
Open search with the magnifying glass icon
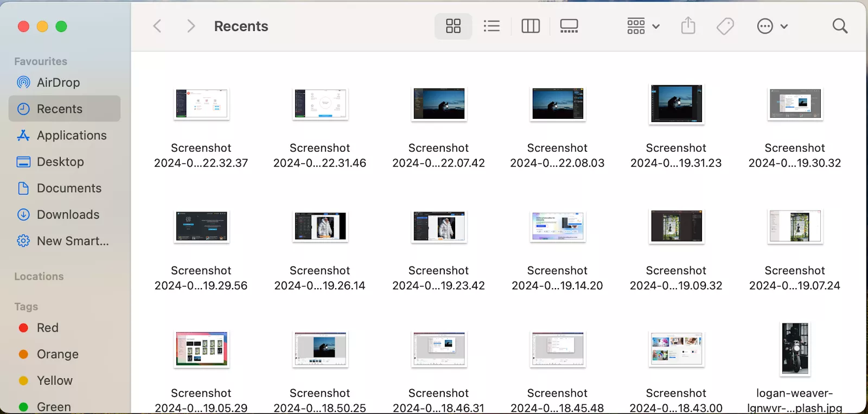point(840,26)
